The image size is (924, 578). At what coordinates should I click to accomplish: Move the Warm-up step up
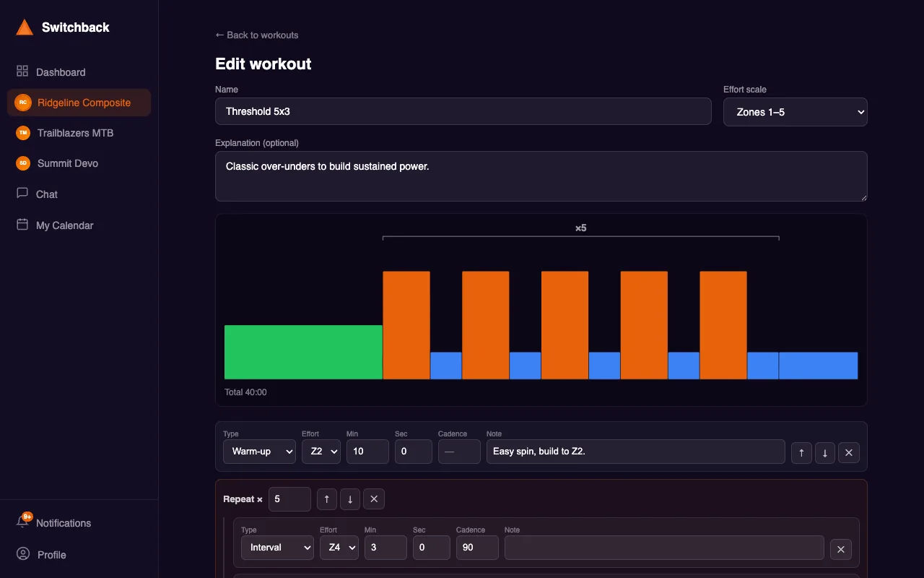tap(801, 453)
